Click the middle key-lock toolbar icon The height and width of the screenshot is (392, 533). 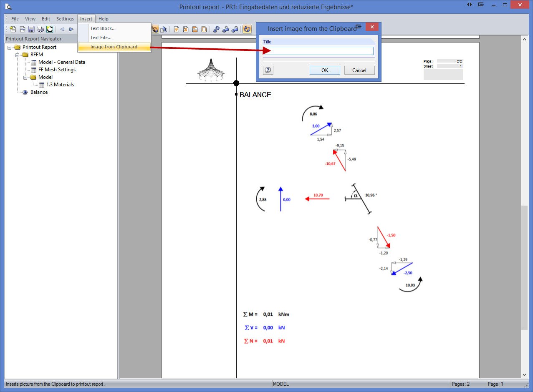pyautogui.click(x=225, y=29)
